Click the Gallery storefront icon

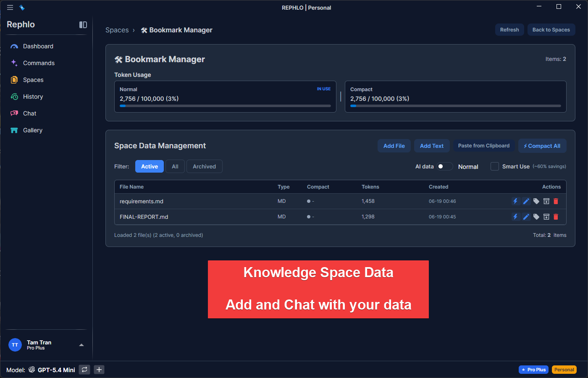pos(14,130)
